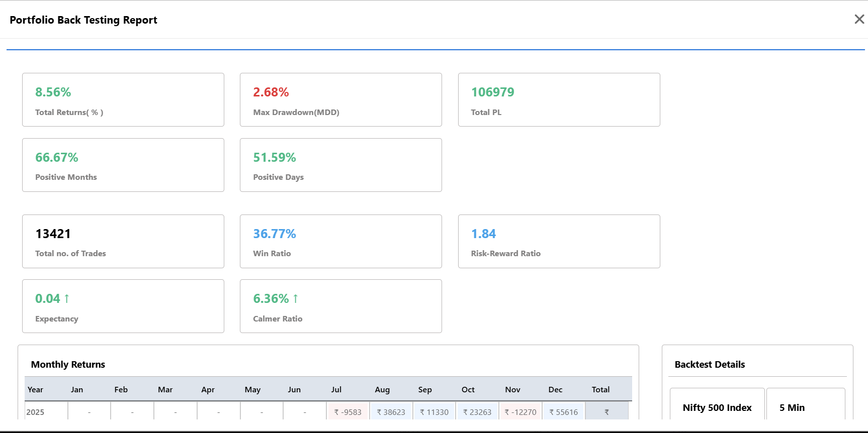Select the Nifty 500 Index button
This screenshot has height=433, width=868.
[x=717, y=406]
